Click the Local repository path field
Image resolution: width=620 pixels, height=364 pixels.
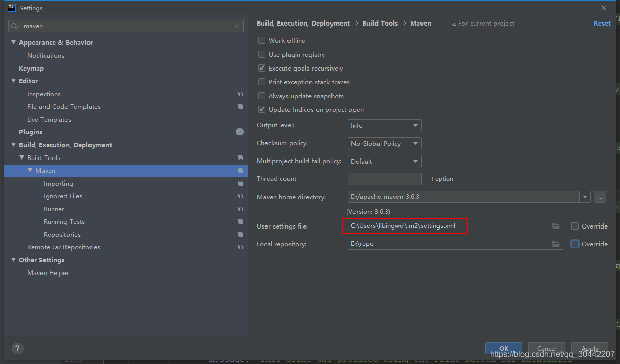click(x=455, y=244)
